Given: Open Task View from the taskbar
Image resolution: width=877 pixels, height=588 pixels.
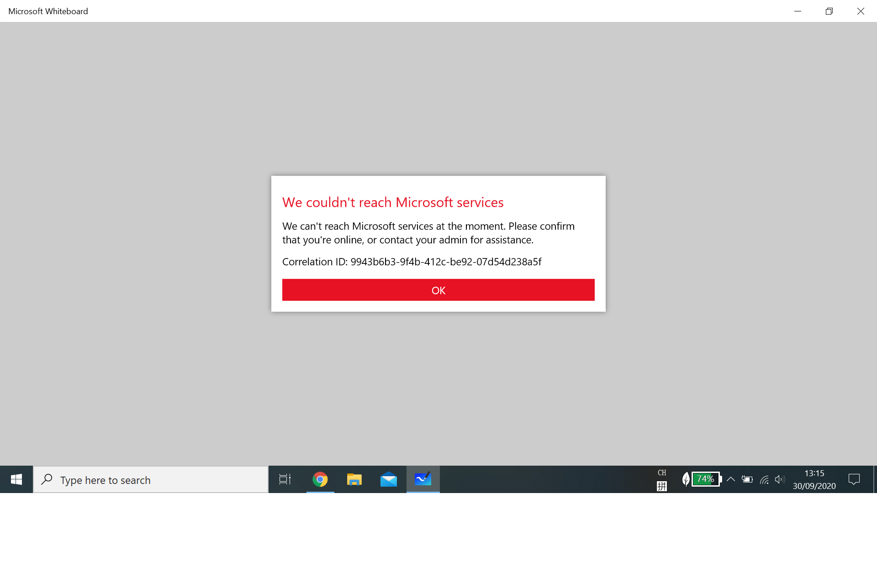Looking at the screenshot, I should tap(285, 479).
